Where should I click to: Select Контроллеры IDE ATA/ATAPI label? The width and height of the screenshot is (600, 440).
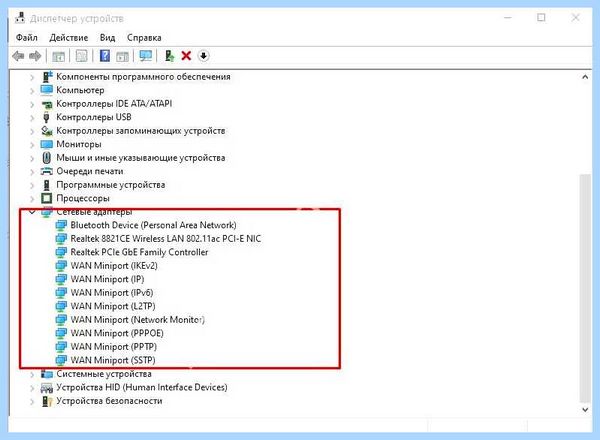pyautogui.click(x=114, y=104)
